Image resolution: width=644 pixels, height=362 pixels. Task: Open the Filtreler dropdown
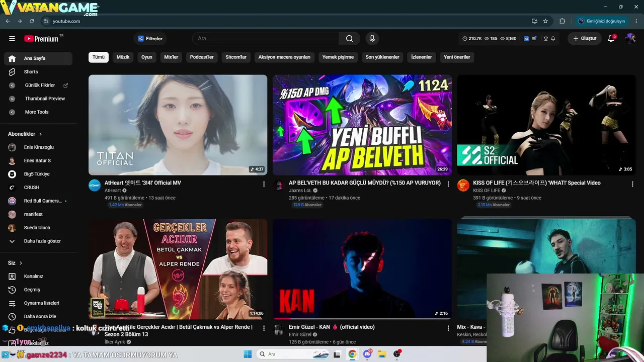pyautogui.click(x=150, y=39)
